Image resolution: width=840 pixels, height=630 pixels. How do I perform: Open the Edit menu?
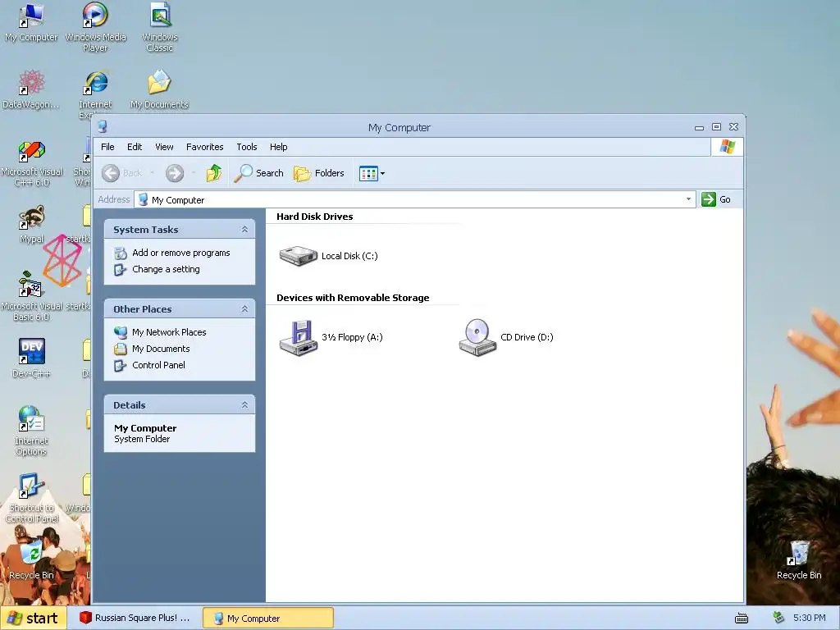click(135, 147)
